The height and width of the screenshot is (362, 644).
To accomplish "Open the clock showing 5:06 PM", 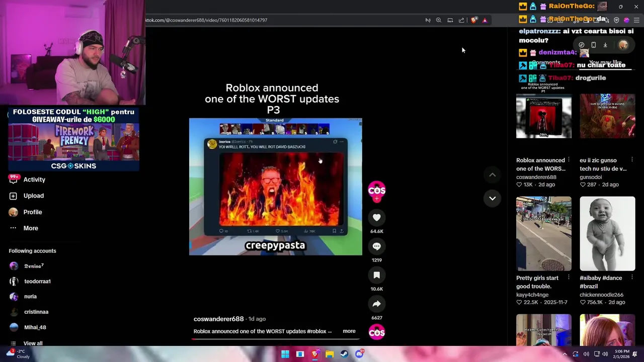I will click(x=622, y=354).
